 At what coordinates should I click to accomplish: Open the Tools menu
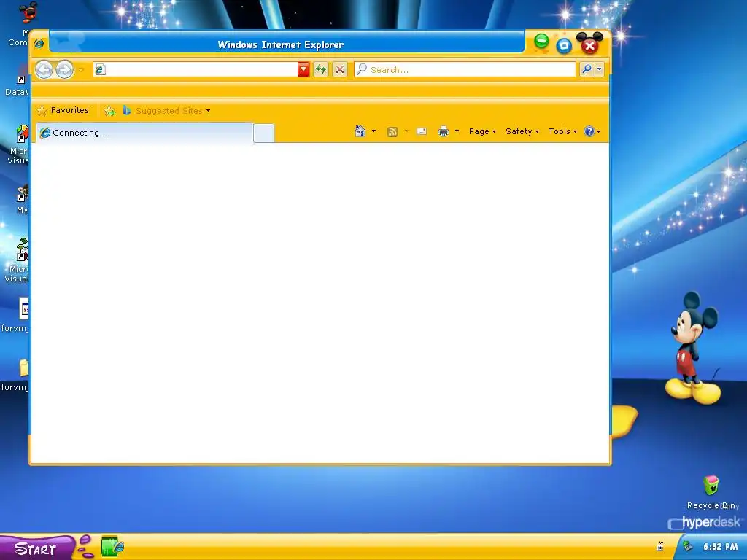(x=562, y=131)
